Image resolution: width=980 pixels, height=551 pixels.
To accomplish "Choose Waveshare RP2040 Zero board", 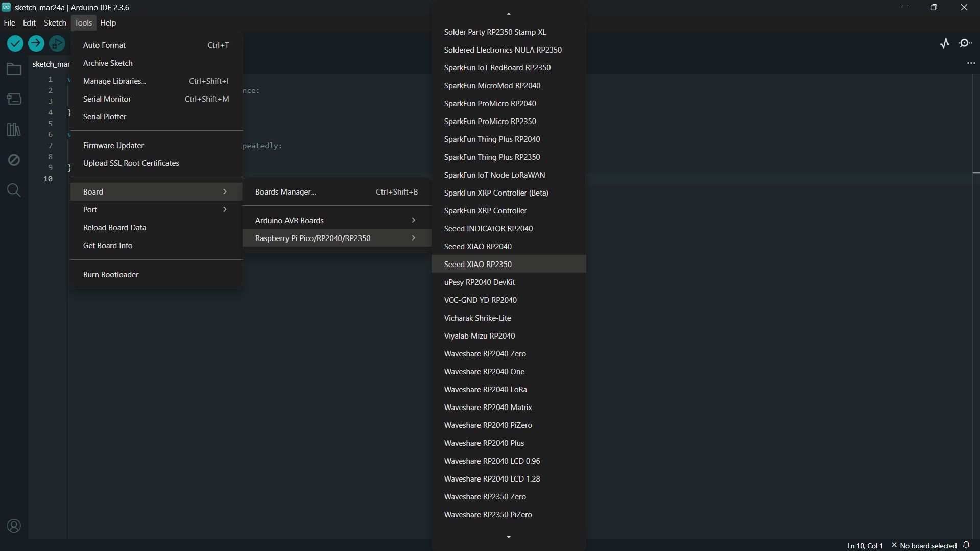I will click(509, 354).
